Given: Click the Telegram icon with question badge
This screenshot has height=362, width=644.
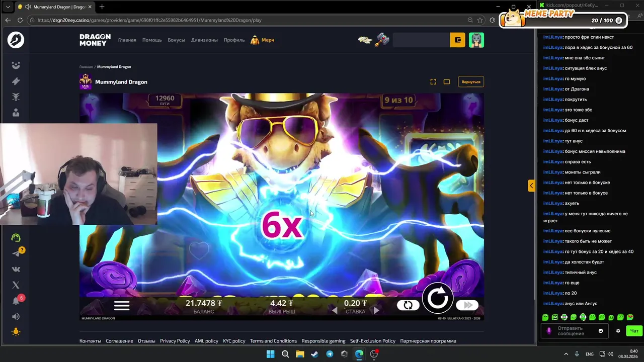Looking at the screenshot, I should [x=17, y=253].
